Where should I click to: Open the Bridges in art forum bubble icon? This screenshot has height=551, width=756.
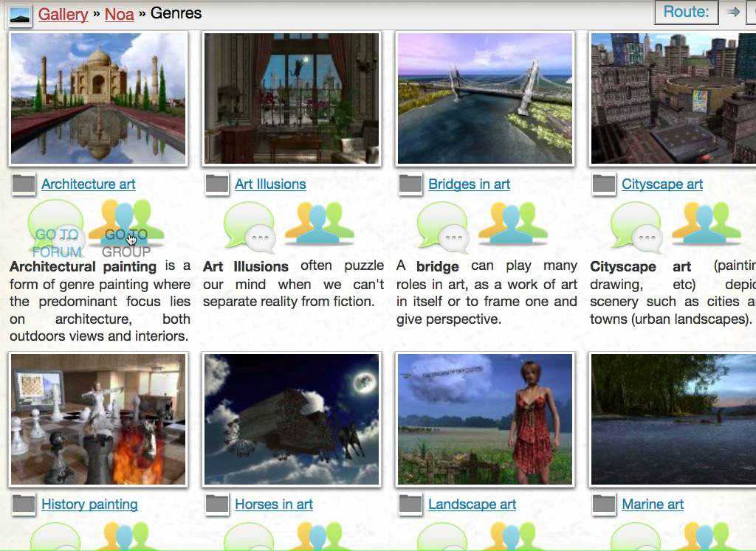coord(443,224)
